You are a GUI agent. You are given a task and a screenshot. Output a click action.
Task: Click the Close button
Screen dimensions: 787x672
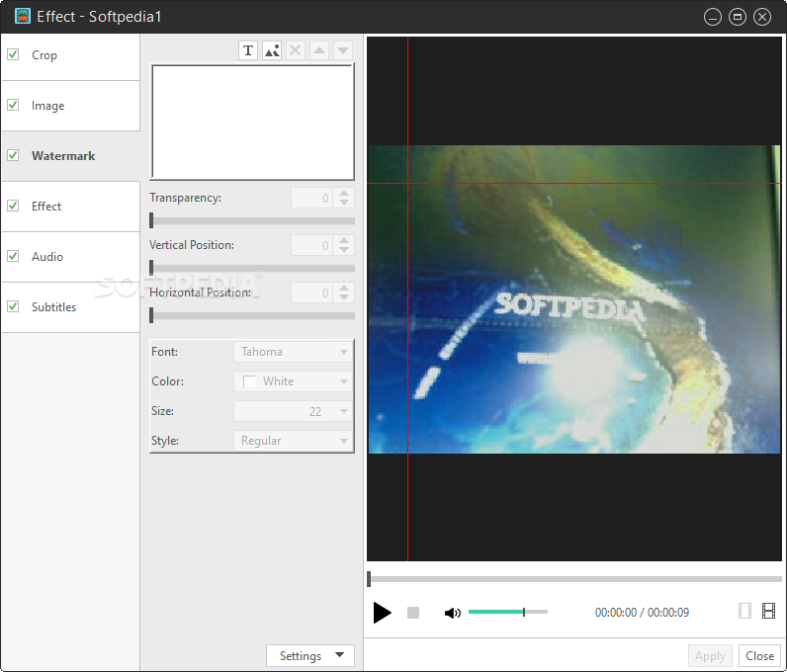click(x=759, y=655)
